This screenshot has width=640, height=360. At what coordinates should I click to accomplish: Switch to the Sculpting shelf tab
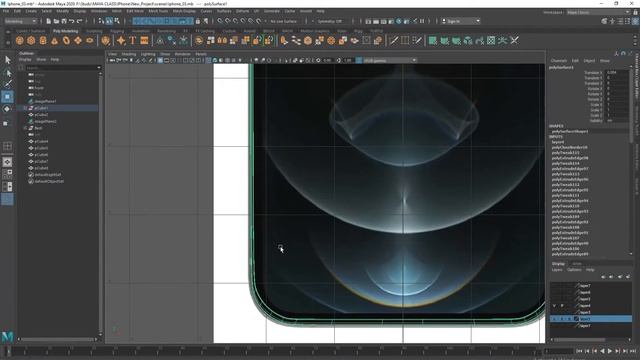pyautogui.click(x=94, y=31)
